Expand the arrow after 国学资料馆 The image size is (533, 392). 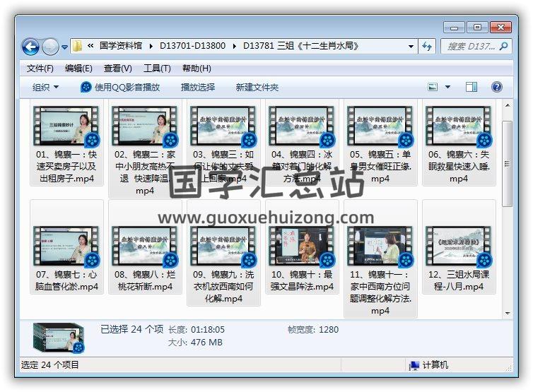[151, 46]
